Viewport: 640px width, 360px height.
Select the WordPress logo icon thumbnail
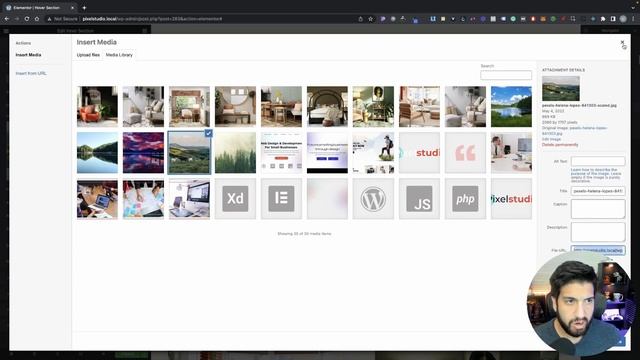pyautogui.click(x=373, y=199)
